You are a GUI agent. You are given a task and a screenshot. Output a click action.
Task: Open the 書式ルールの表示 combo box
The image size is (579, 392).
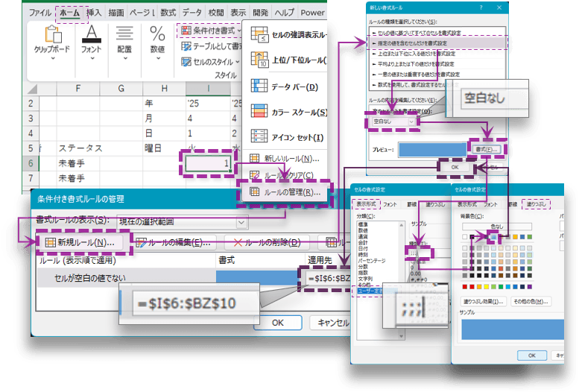[183, 222]
